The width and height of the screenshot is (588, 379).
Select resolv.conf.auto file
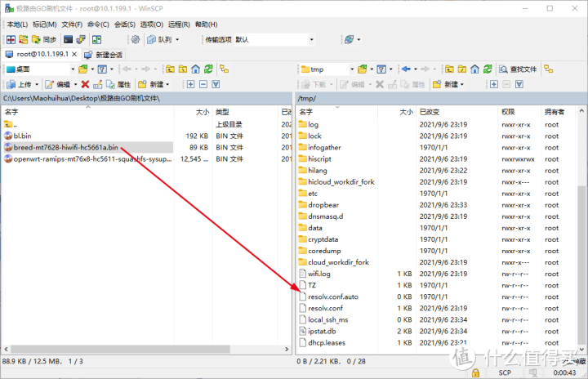333,297
